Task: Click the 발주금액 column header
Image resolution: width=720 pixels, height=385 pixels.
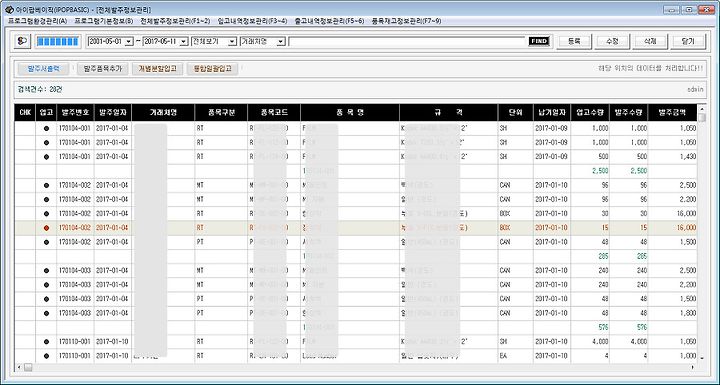Action: click(672, 113)
